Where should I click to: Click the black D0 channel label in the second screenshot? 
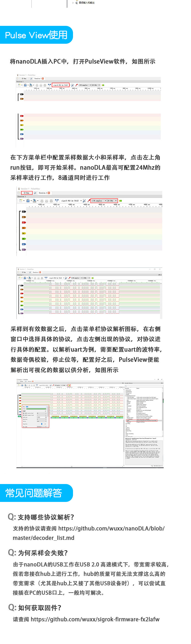pyautogui.click(x=24, y=212)
